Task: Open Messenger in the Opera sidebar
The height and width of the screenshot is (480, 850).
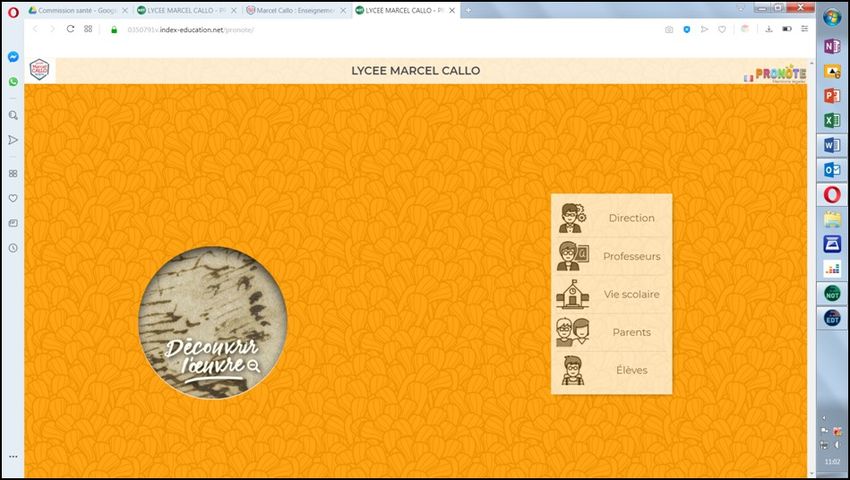Action: [13, 57]
